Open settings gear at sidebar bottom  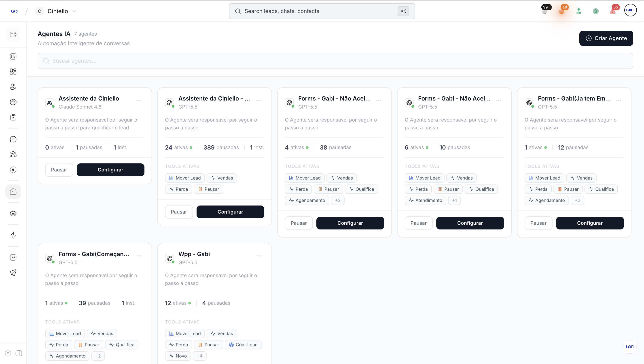pos(8,353)
